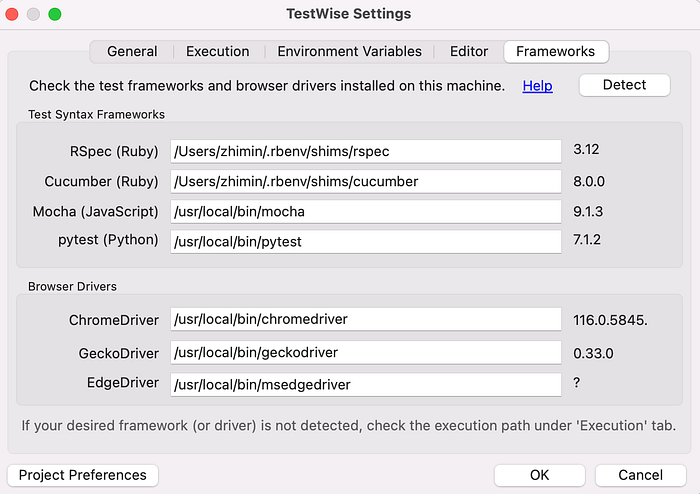The height and width of the screenshot is (494, 700).
Task: Click the ChromeDriver label
Action: (x=114, y=320)
